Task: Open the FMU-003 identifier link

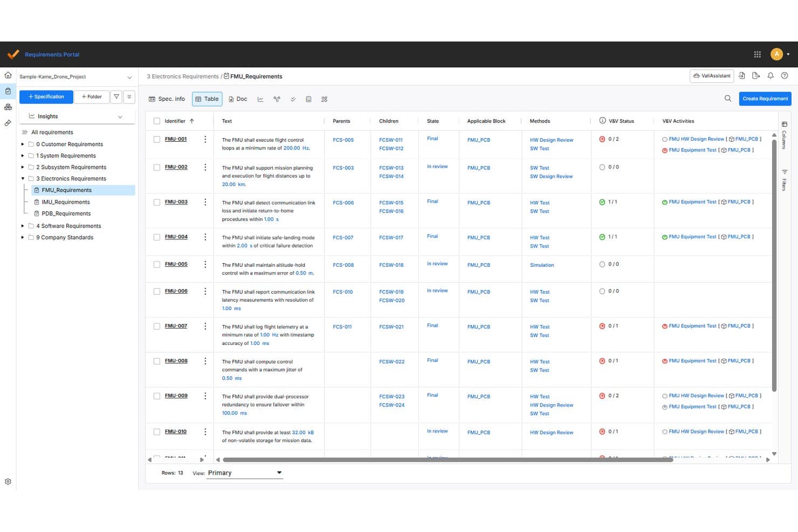Action: pos(176,202)
